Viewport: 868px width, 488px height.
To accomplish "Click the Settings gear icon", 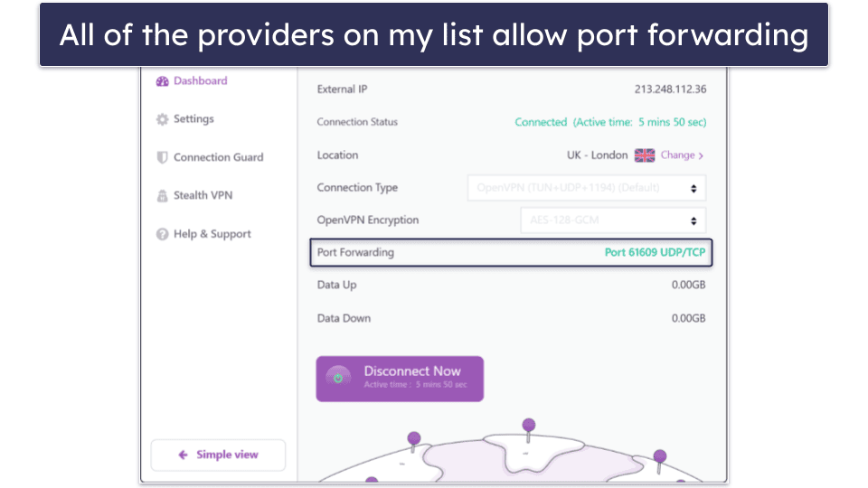I will click(163, 119).
